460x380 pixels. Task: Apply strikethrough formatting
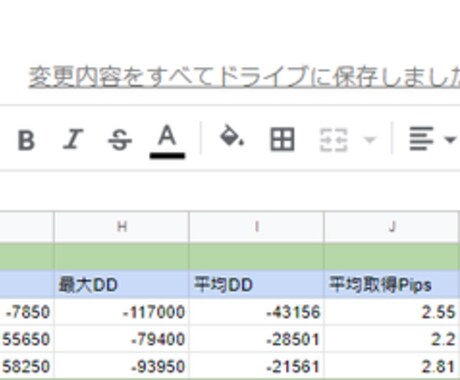coord(120,140)
